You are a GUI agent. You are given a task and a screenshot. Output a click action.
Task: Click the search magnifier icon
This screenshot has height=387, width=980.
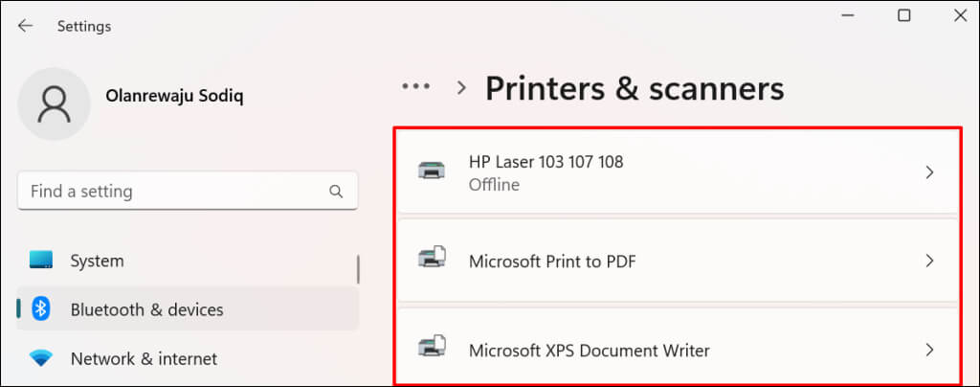tap(336, 192)
